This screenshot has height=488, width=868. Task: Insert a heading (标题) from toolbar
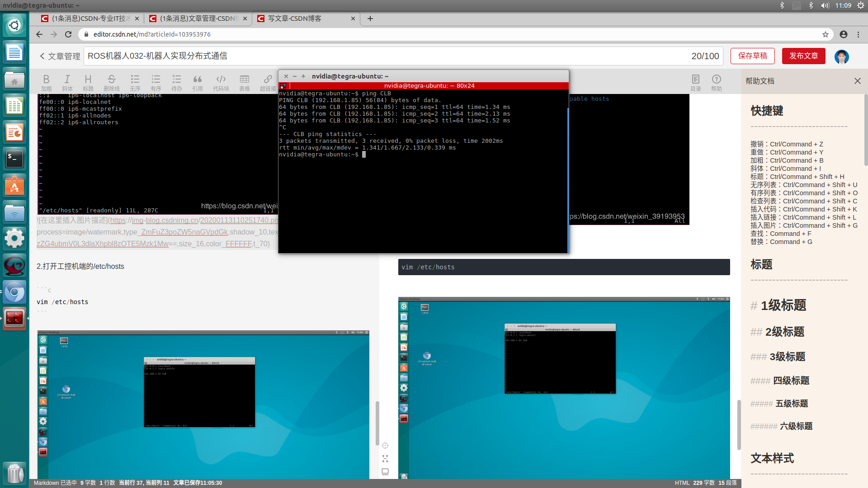tap(88, 83)
